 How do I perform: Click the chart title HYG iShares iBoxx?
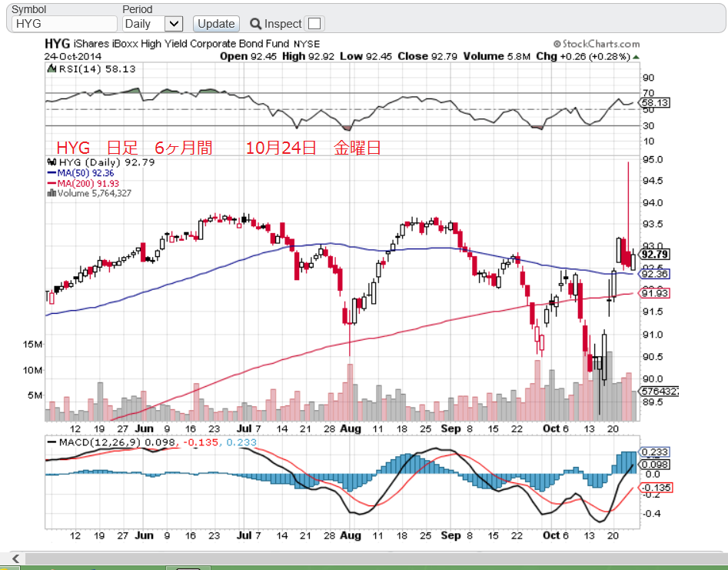click(x=182, y=44)
